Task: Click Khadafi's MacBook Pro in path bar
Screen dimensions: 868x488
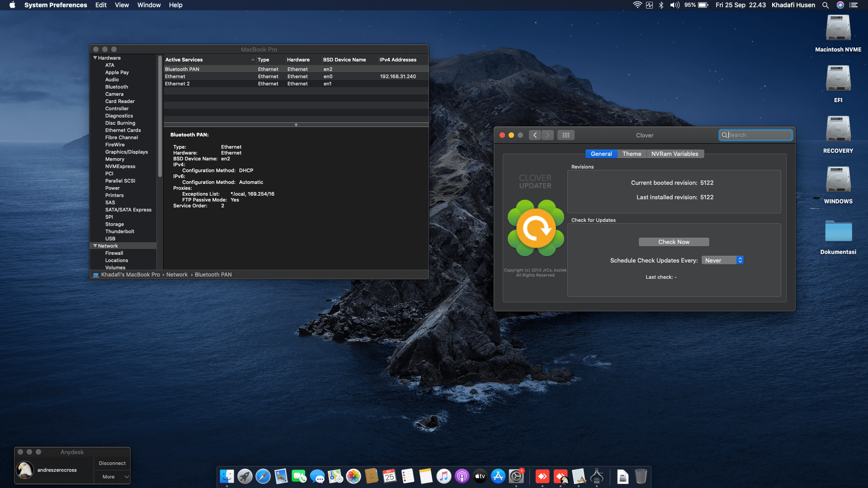Action: pyautogui.click(x=130, y=275)
